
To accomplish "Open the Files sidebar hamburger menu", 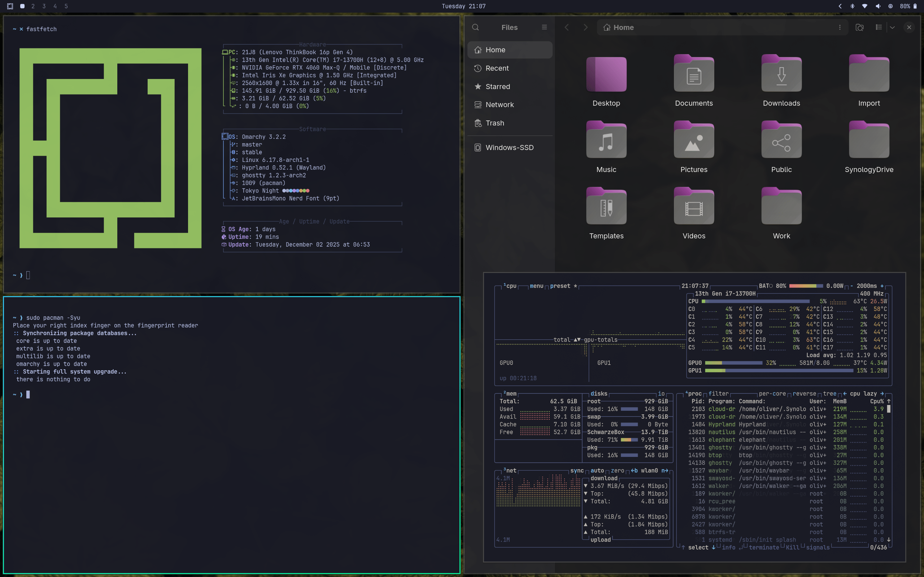I will [544, 27].
